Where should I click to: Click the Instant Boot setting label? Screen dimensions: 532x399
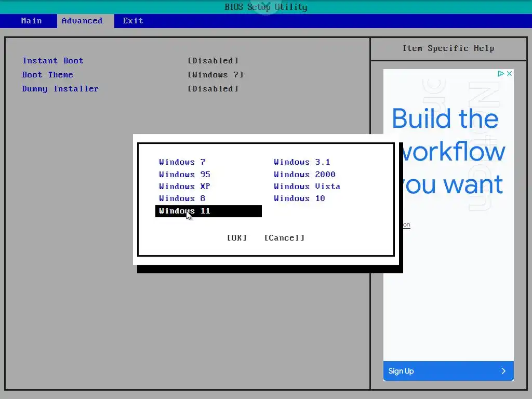tap(53, 61)
